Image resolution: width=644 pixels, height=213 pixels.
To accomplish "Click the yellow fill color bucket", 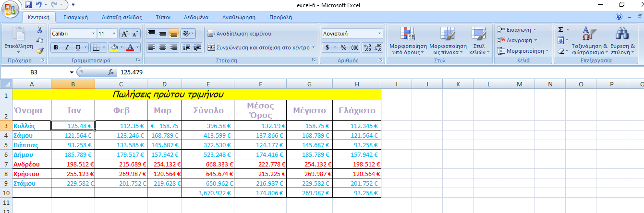I will [x=114, y=47].
